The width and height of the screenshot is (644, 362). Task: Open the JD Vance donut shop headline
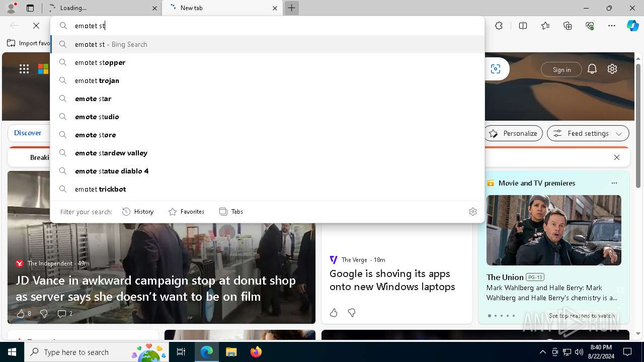tap(155, 288)
